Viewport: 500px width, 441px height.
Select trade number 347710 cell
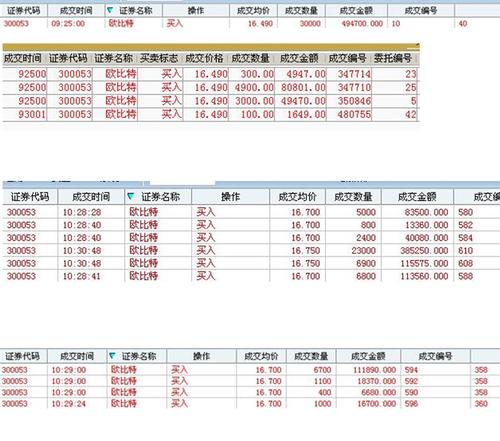point(354,88)
